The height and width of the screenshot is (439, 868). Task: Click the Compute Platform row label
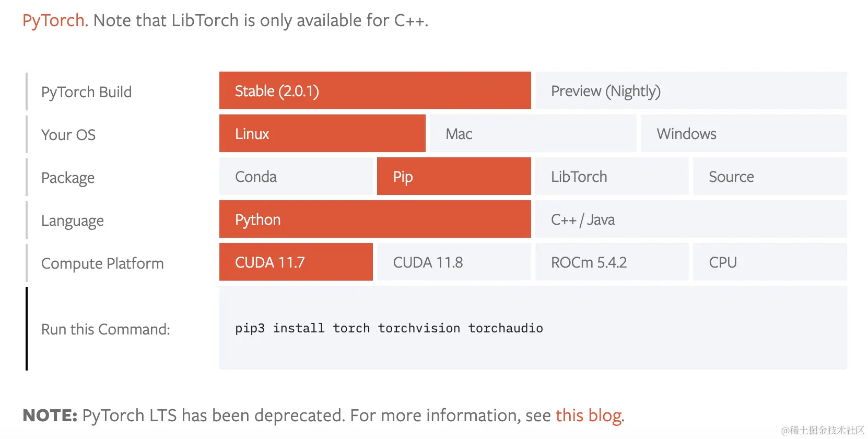102,263
